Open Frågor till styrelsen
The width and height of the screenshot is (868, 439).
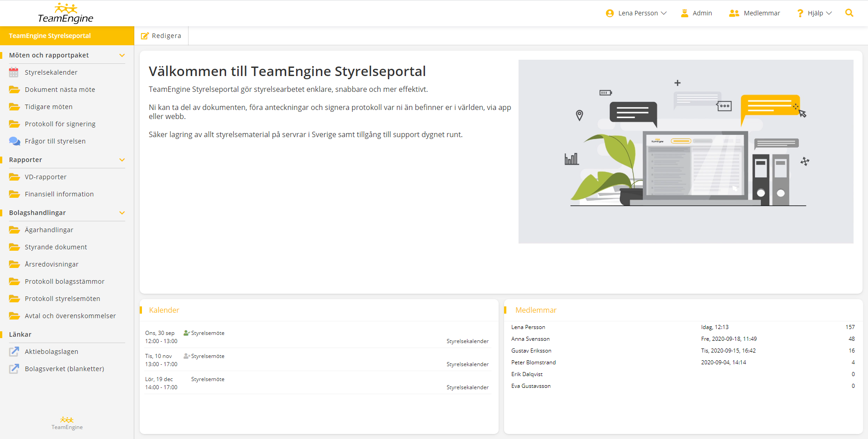[55, 141]
